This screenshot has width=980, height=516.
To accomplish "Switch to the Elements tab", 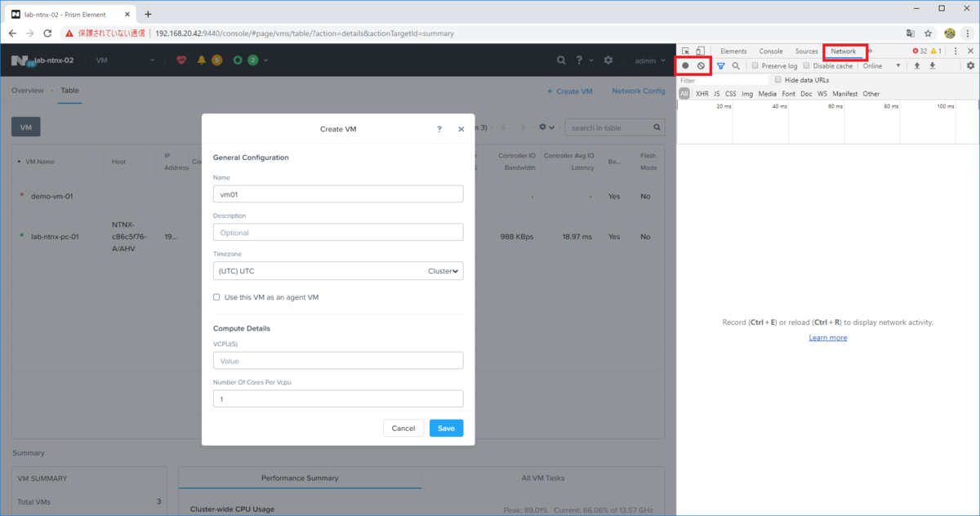I will [x=733, y=51].
